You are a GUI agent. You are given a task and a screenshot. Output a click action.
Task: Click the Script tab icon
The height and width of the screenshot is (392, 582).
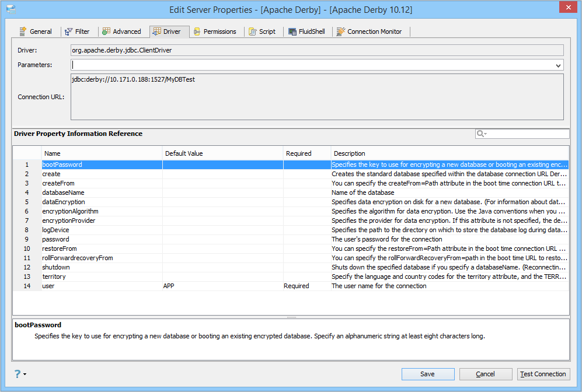(252, 32)
